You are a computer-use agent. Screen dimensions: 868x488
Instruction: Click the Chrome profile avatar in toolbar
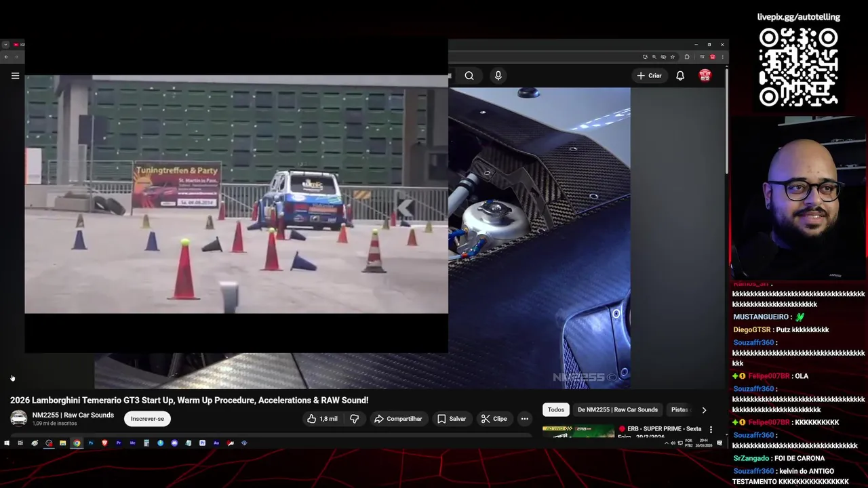[x=712, y=57]
